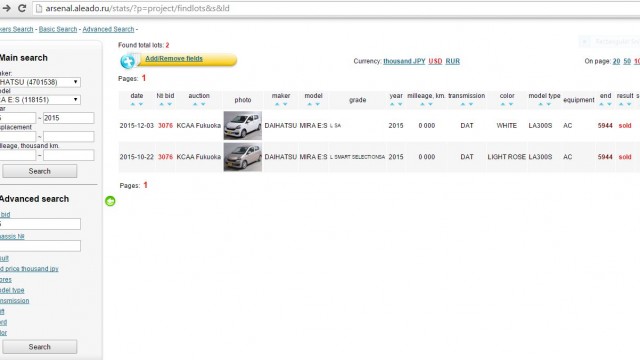Reload the page with browser refresh icon
This screenshot has height=360, width=640.
(x=22, y=8)
